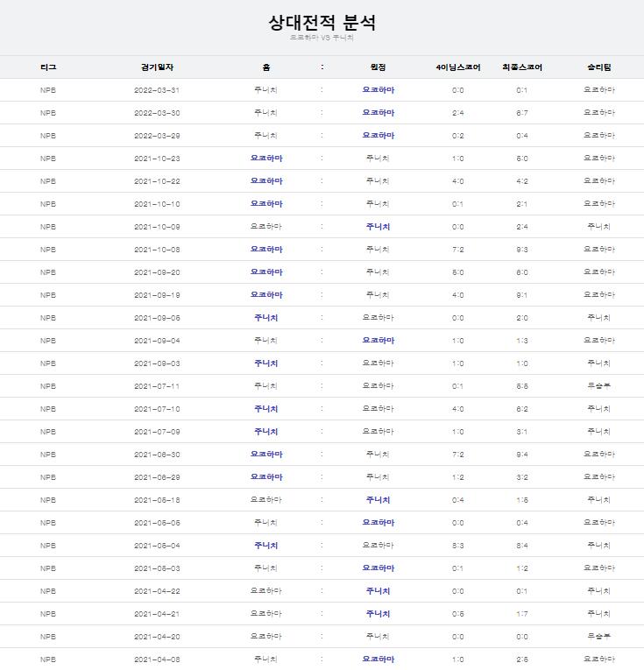Click the NPB cell in the 2022-03-29 row
This screenshot has width=644, height=670.
point(48,136)
